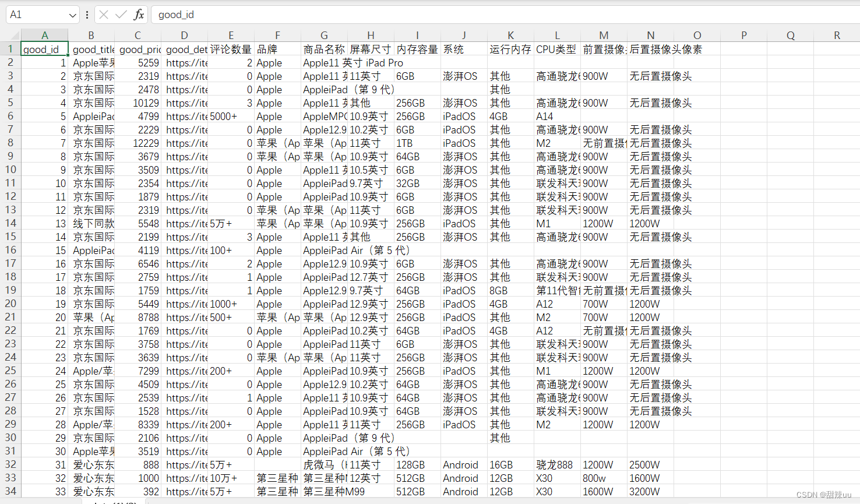Click cell 线下同款 in row 14
Image resolution: width=860 pixels, height=504 pixels.
91,224
